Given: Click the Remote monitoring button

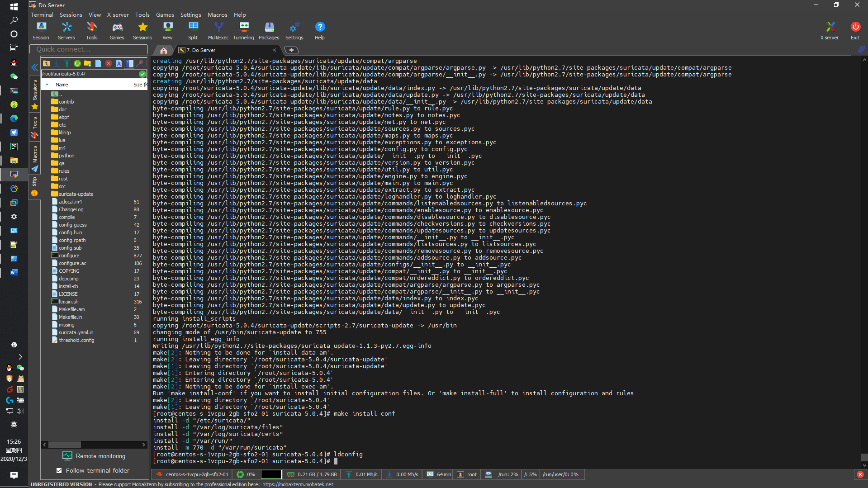Looking at the screenshot, I should [94, 456].
